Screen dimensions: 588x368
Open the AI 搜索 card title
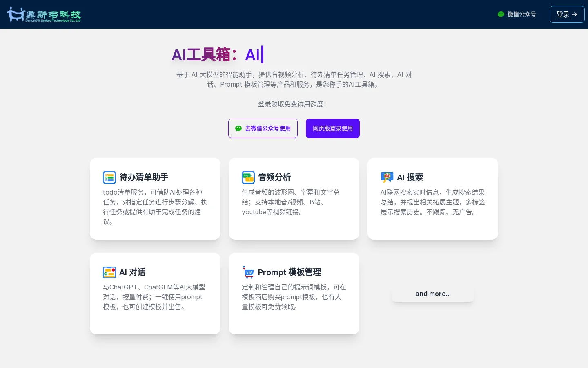[410, 177]
